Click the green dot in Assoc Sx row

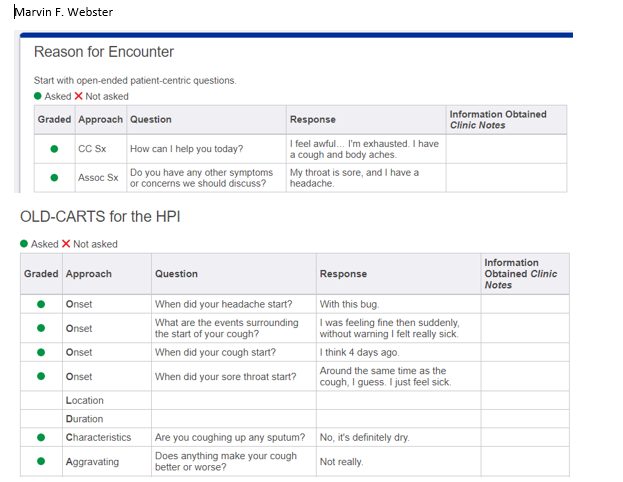point(54,178)
